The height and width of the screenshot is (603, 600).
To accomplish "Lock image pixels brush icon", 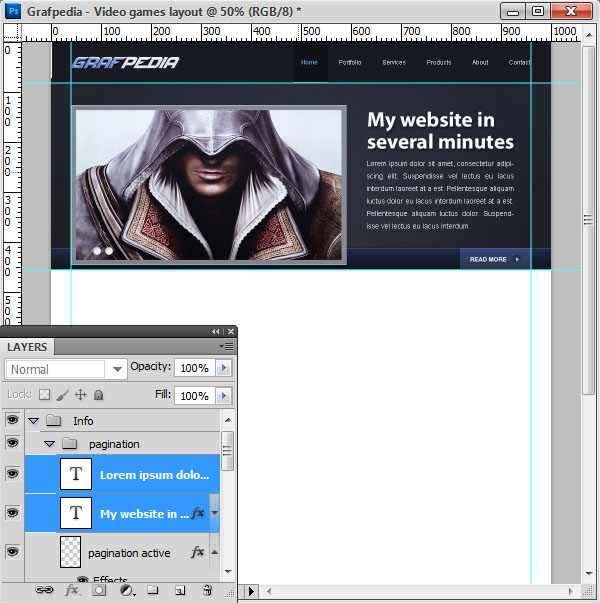I will 62,395.
